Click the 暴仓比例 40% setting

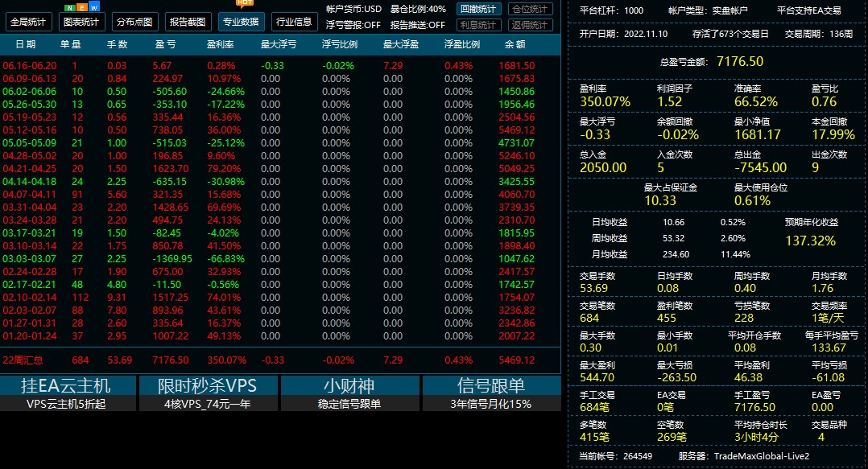coord(418,9)
